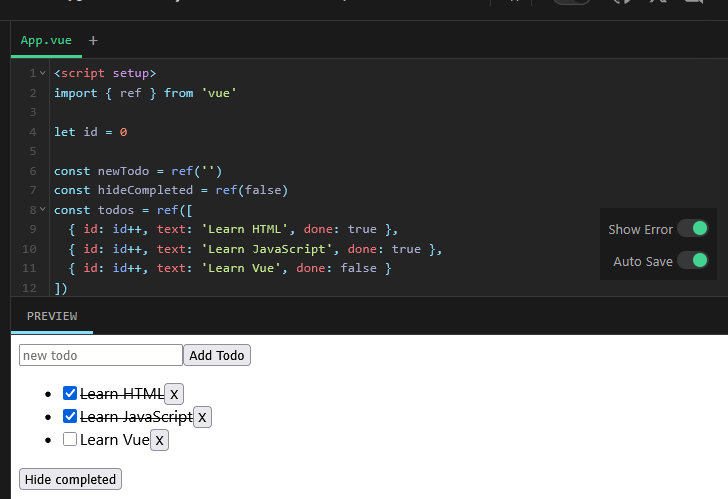
Task: Click the Hide completed button
Action: pyautogui.click(x=70, y=479)
